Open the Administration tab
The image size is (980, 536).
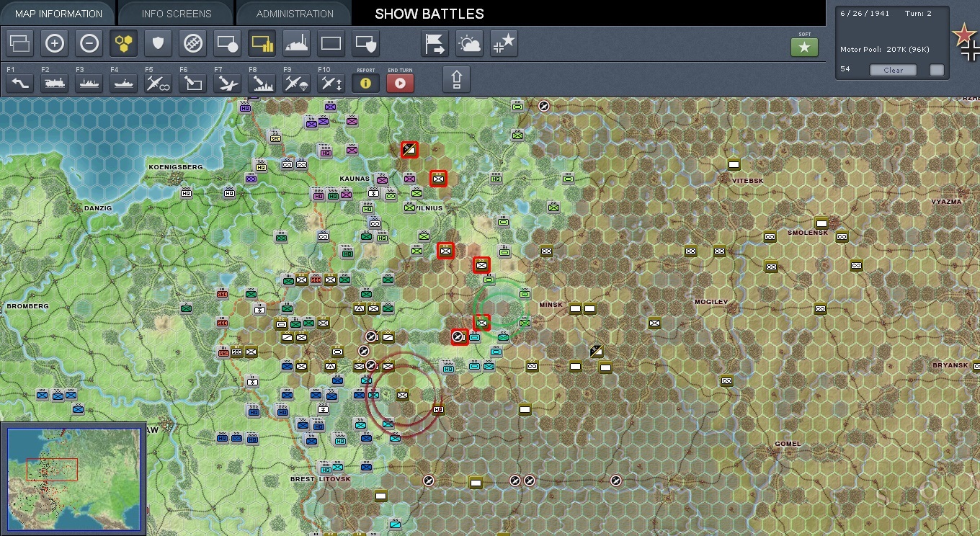pos(295,13)
